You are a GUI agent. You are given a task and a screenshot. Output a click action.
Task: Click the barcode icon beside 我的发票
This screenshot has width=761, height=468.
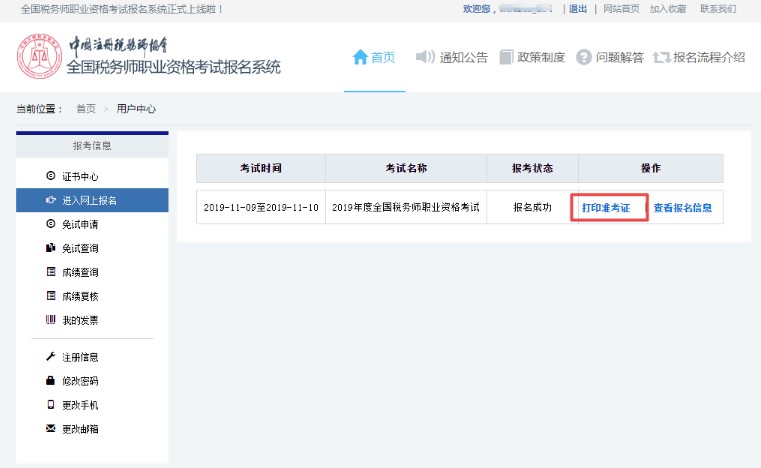pos(51,320)
